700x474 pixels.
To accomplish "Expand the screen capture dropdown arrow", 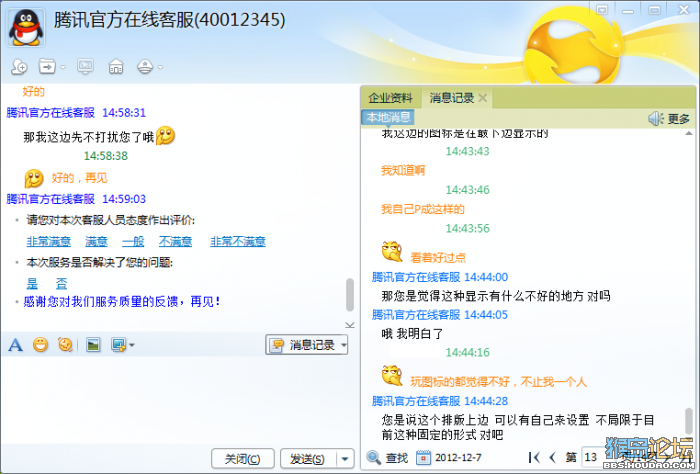I will coord(132,345).
